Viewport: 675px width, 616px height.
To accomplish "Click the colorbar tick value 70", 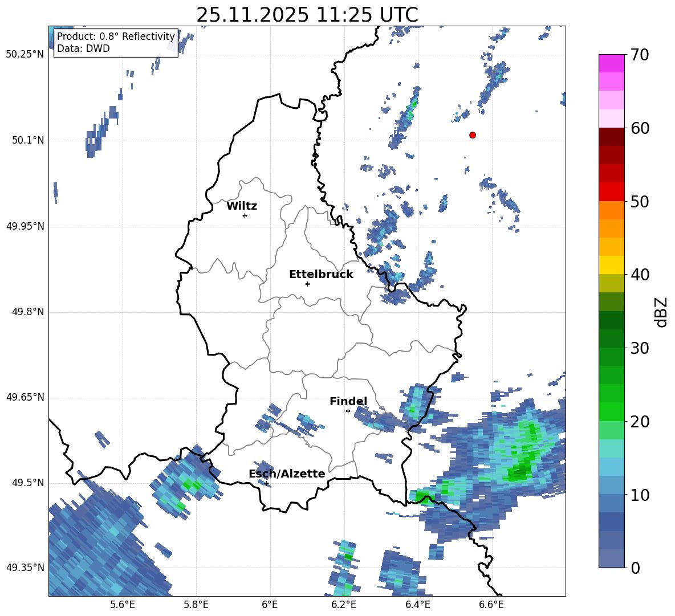I will point(640,55).
